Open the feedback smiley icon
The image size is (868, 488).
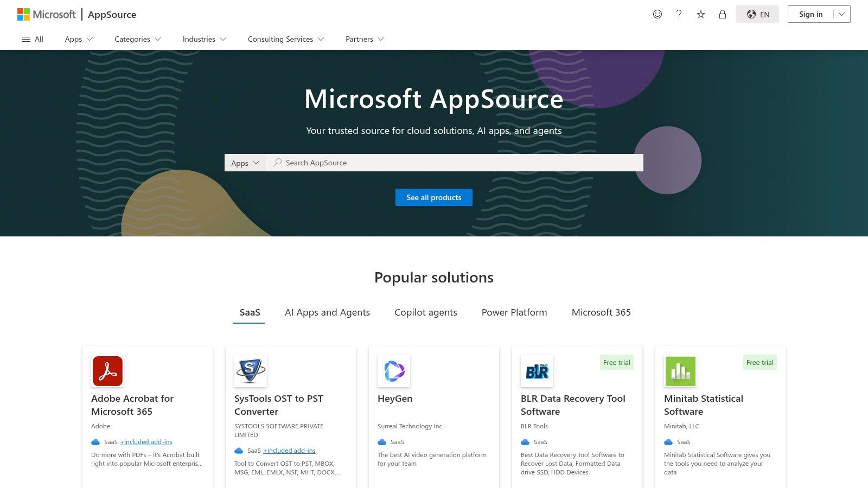tap(657, 14)
